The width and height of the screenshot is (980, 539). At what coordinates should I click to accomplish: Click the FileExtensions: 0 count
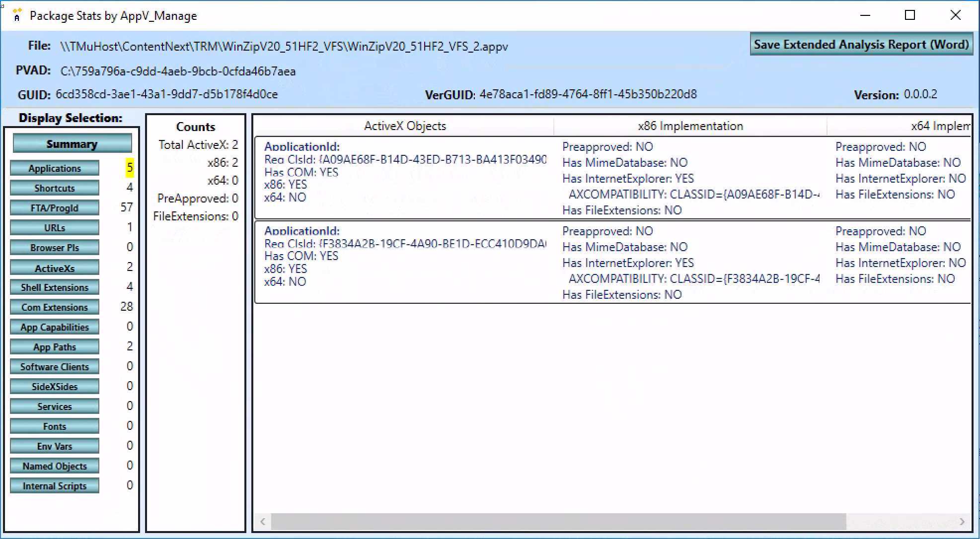(x=196, y=216)
